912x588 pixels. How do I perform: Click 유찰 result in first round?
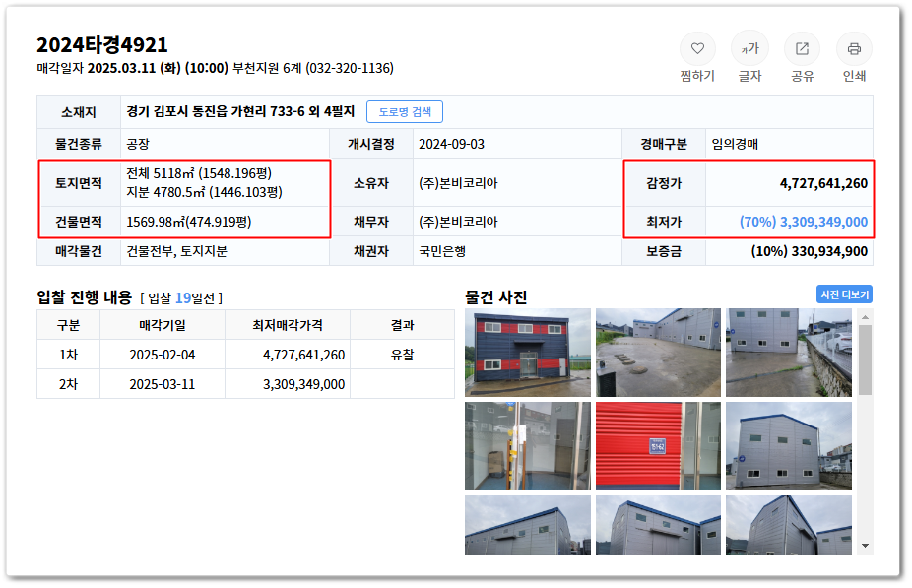pos(402,355)
